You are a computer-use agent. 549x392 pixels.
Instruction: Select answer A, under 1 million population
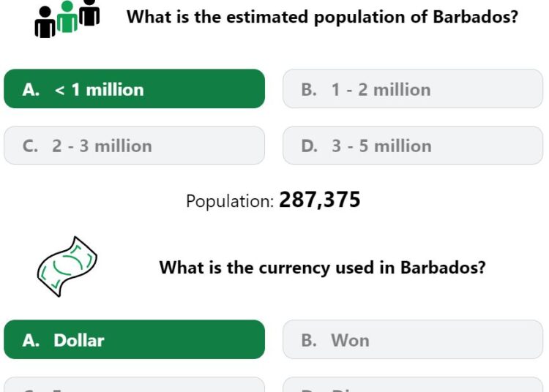click(134, 88)
